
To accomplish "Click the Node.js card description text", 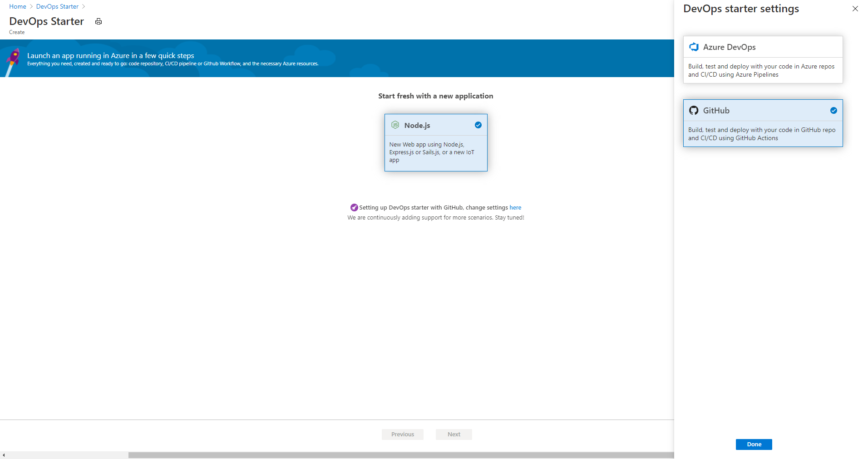I will [x=432, y=152].
